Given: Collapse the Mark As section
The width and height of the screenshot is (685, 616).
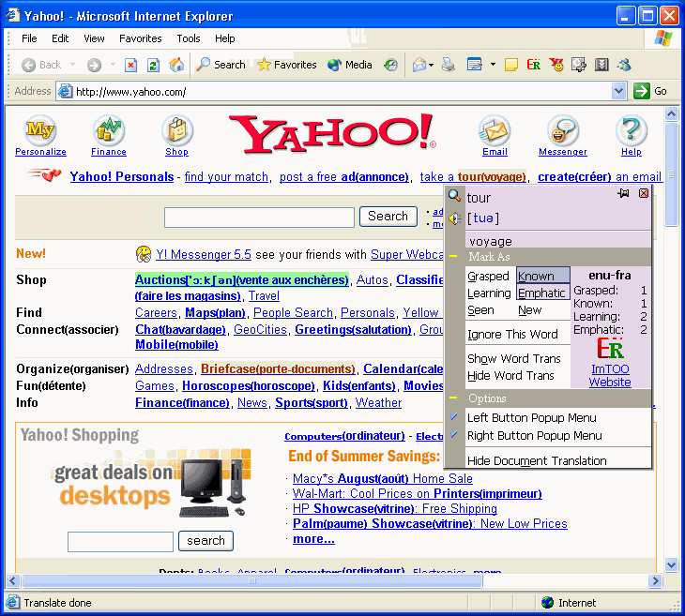Looking at the screenshot, I should (453, 256).
